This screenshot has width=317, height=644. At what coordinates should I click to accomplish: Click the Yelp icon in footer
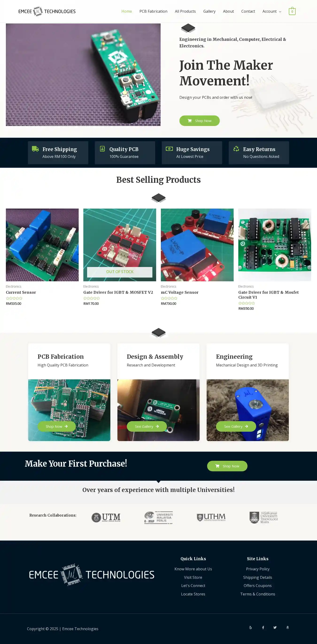(251, 628)
